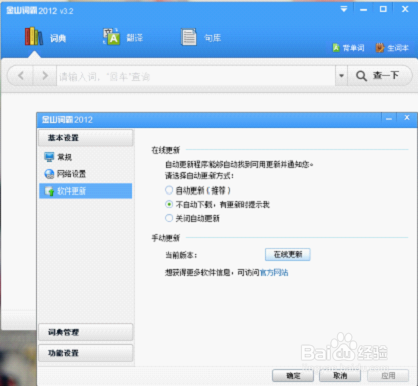This screenshot has width=418, height=386.
Task: Click the magnifier icon in search button
Action: coord(361,76)
